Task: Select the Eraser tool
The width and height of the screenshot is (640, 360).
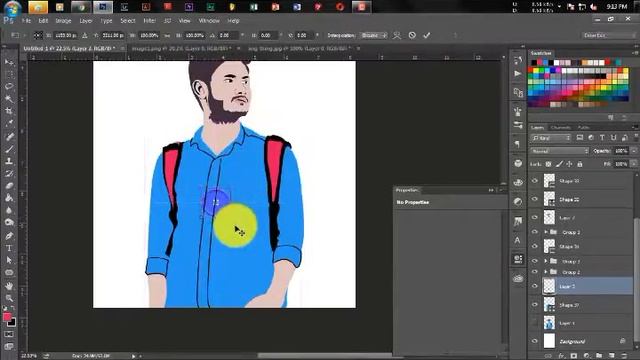Action: coord(9,186)
